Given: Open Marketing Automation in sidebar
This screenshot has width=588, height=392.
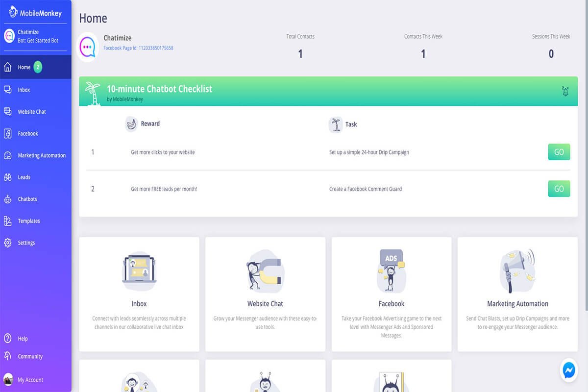Looking at the screenshot, I should point(36,155).
